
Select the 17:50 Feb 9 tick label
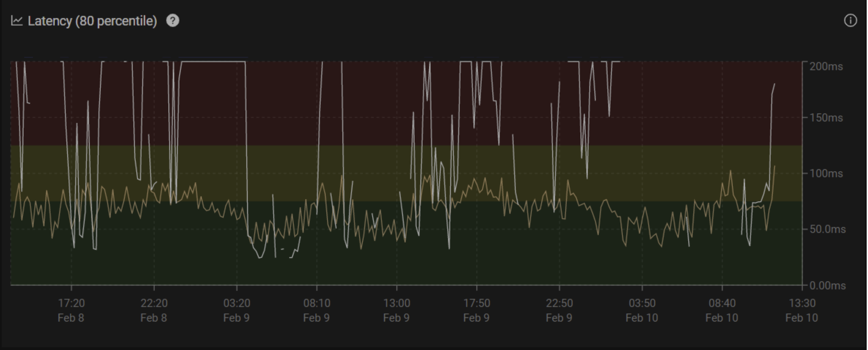476,310
